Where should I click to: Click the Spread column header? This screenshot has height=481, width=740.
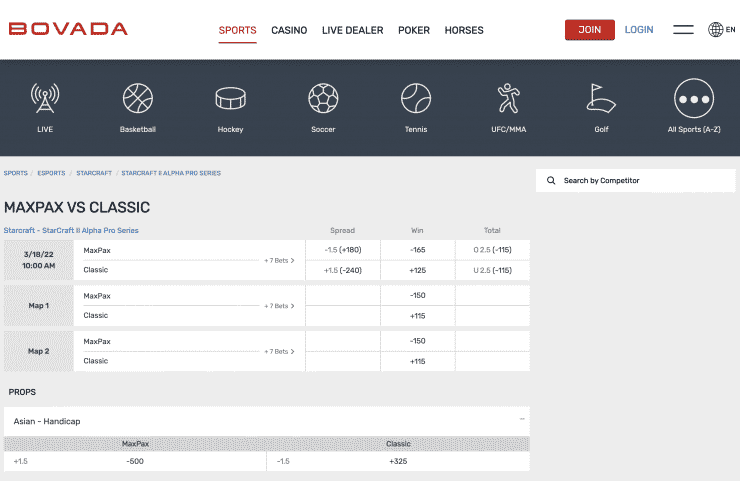coord(343,230)
